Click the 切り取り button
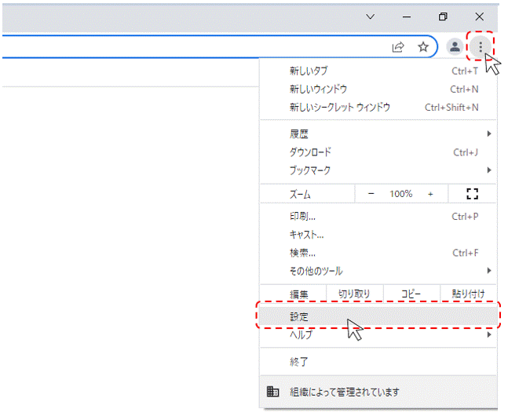Image resolution: width=508 pixels, height=420 pixels. pos(354,294)
